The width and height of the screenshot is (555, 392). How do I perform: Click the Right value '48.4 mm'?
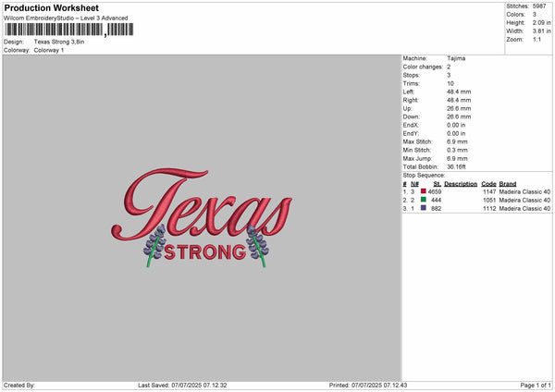coord(459,100)
